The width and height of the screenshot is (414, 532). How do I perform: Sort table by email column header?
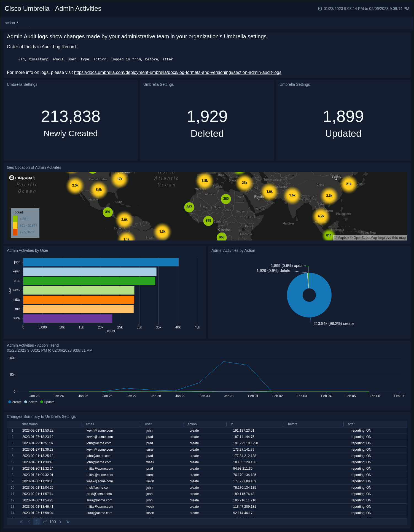point(90,424)
